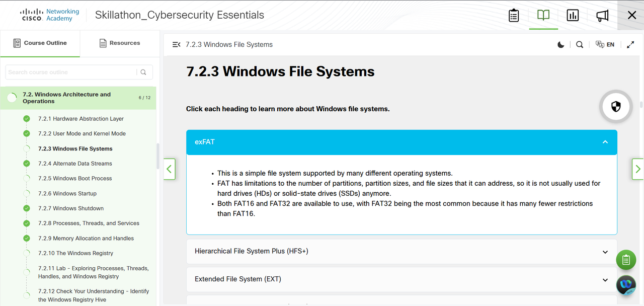The image size is (644, 306).
Task: Click the fullscreen expand arrows icon
Action: 630,44
